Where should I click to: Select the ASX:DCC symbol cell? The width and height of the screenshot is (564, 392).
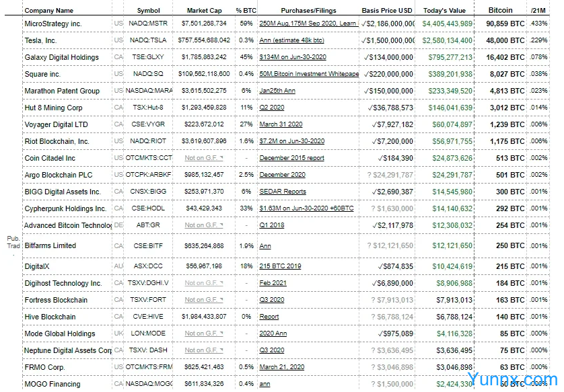point(148,266)
